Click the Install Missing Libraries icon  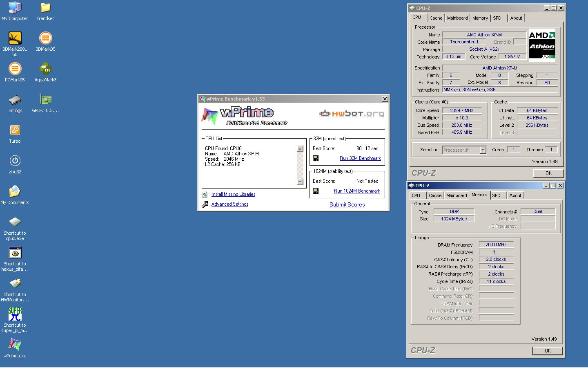pyautogui.click(x=205, y=195)
